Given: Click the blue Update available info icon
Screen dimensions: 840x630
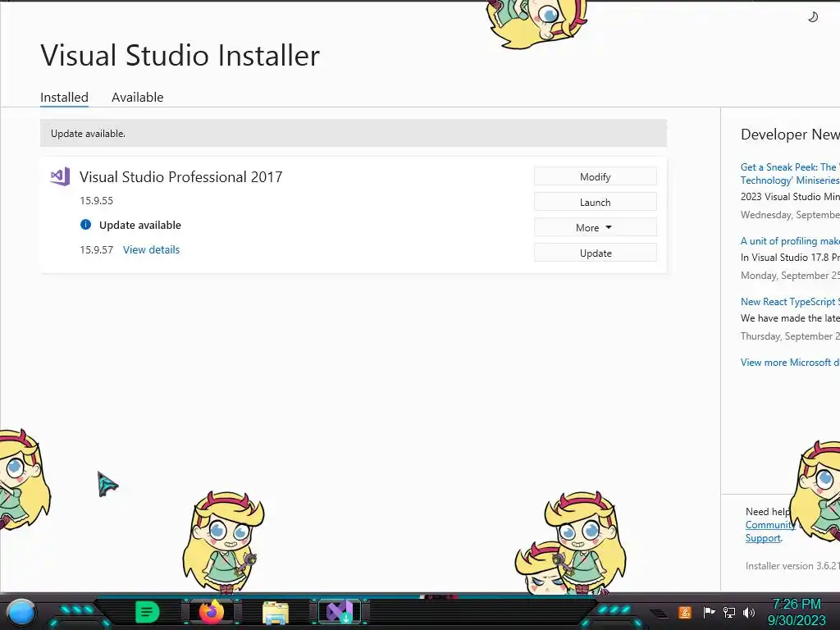Looking at the screenshot, I should 85,225.
